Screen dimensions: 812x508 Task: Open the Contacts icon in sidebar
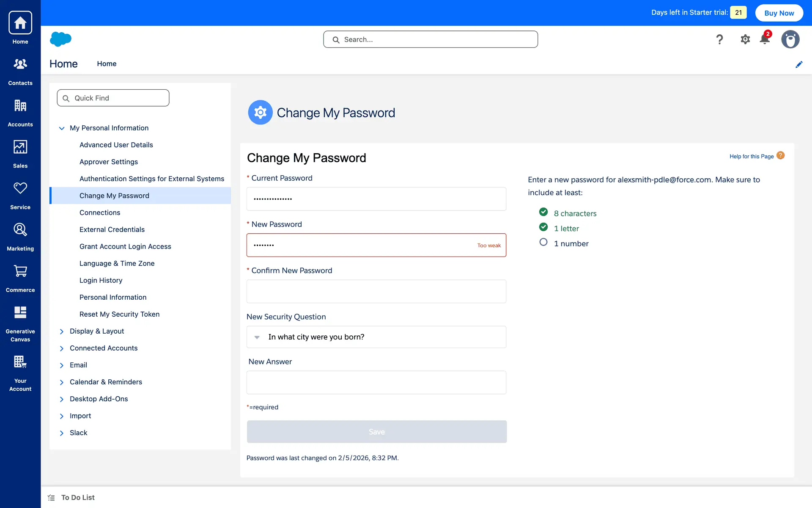(20, 64)
